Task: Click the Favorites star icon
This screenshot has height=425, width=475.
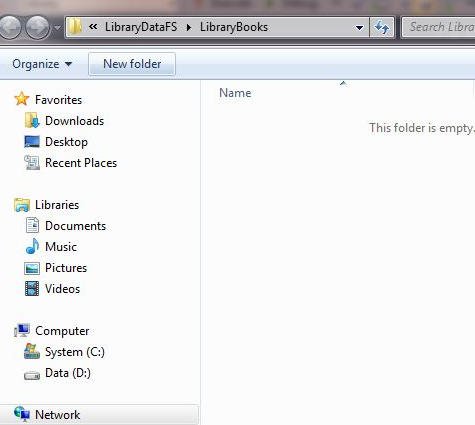Action: coord(22,99)
